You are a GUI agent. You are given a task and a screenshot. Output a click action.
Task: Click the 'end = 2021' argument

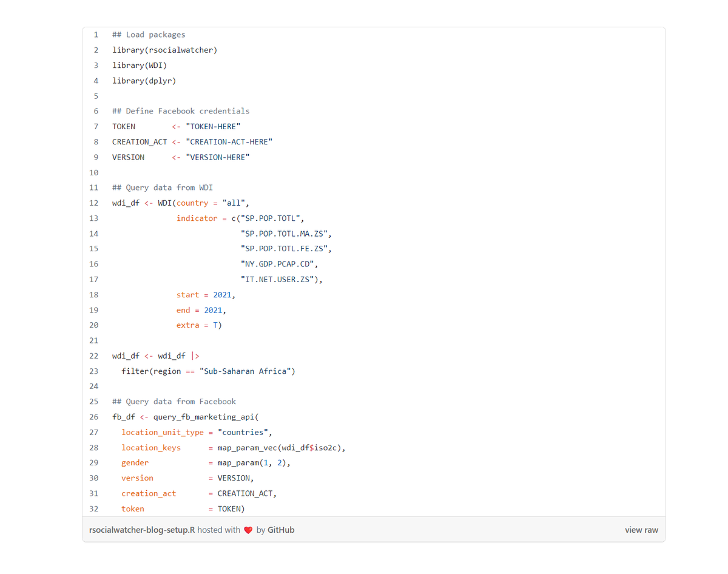pos(200,310)
